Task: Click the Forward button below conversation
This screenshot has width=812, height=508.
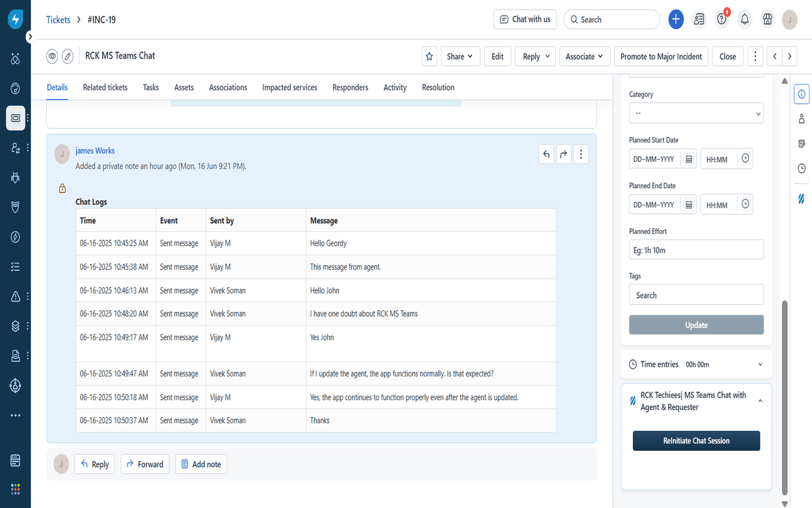Action: pyautogui.click(x=145, y=464)
